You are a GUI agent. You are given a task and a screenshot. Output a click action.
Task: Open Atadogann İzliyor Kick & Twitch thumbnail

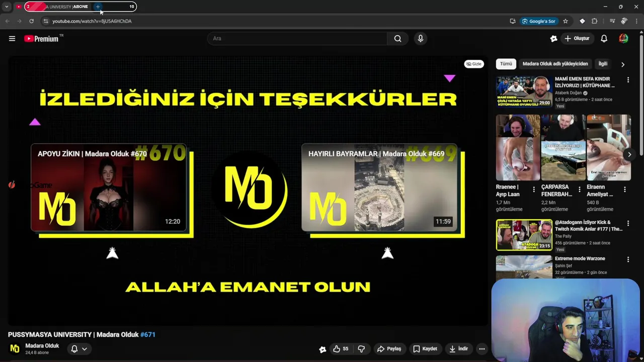[x=524, y=235]
